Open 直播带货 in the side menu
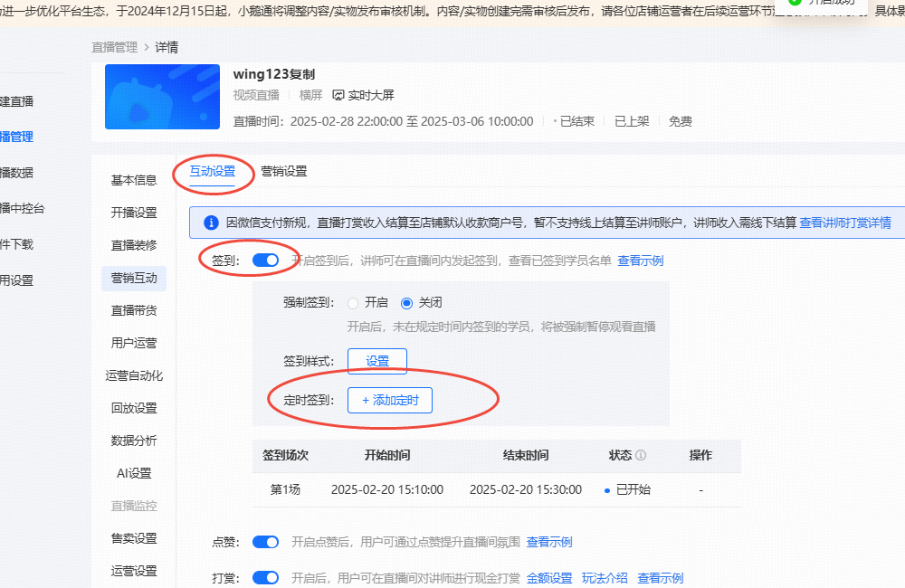The width and height of the screenshot is (905, 588). point(134,310)
